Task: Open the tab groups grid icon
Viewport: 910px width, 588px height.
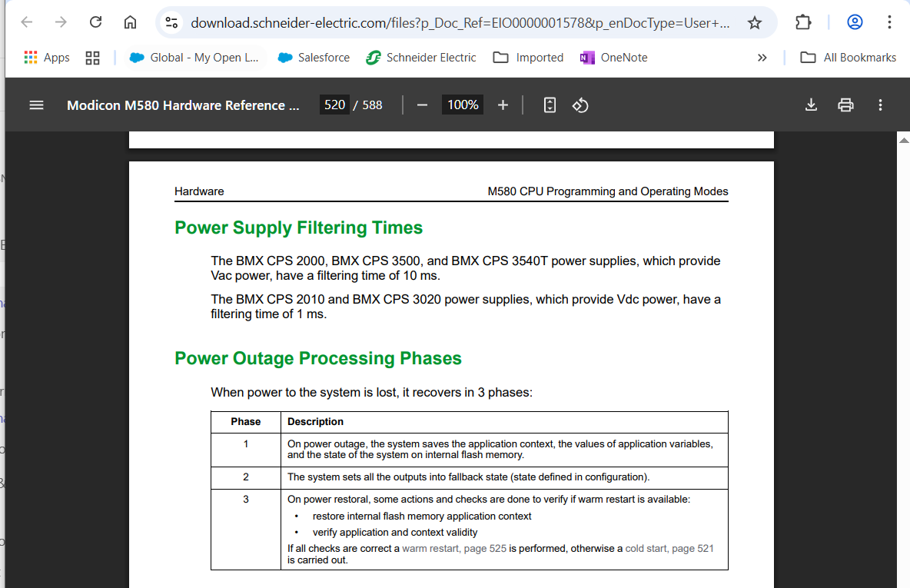Action: pyautogui.click(x=92, y=58)
